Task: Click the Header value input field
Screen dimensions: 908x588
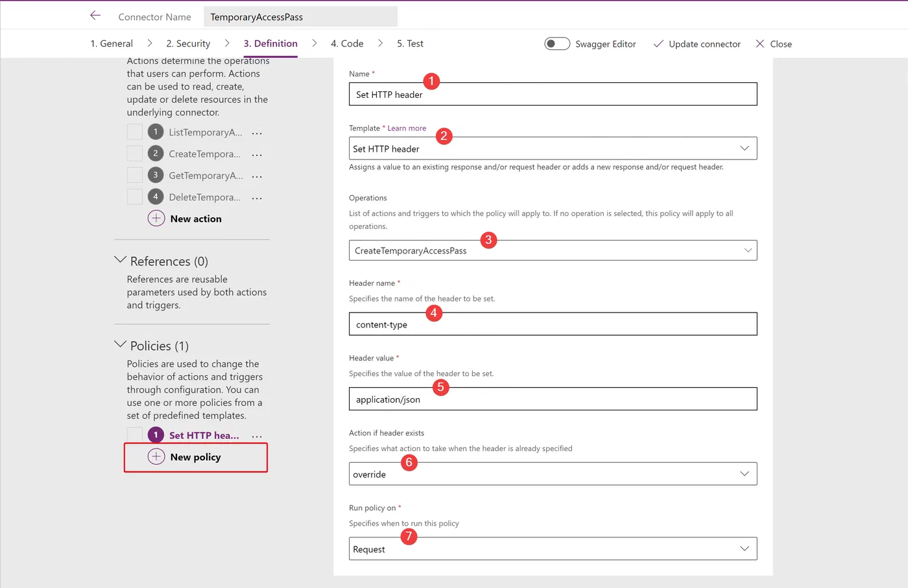Action: pyautogui.click(x=553, y=399)
